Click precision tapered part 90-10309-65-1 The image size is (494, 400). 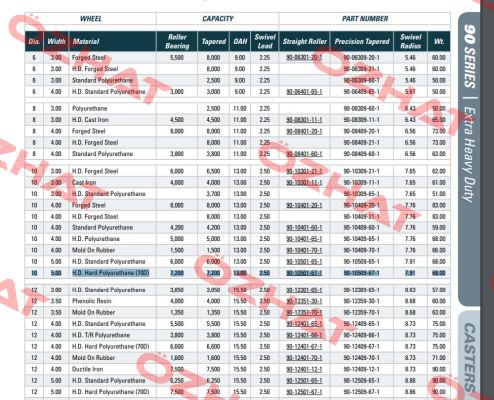[x=361, y=194]
